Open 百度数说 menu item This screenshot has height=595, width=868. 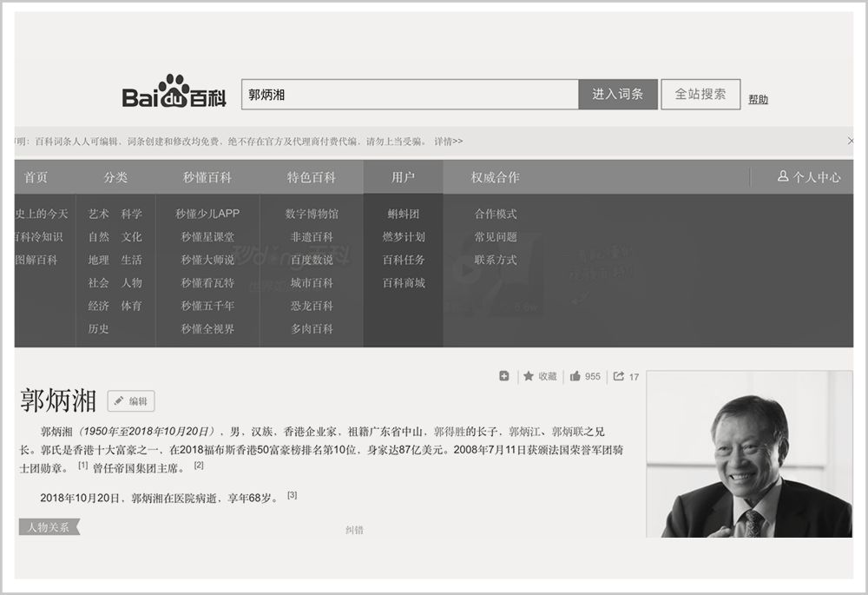(312, 260)
